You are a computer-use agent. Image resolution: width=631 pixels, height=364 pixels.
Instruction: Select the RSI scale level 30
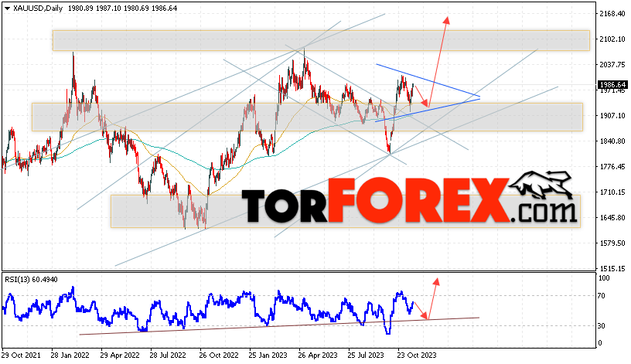601,326
